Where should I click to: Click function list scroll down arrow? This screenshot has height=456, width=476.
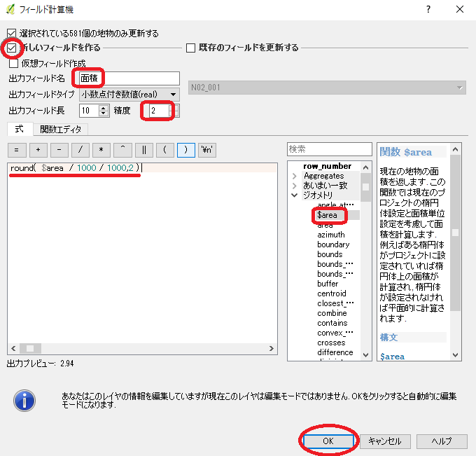366,355
